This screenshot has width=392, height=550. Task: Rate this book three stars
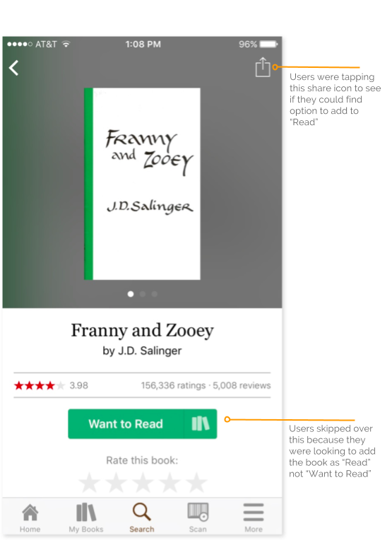coord(143,483)
